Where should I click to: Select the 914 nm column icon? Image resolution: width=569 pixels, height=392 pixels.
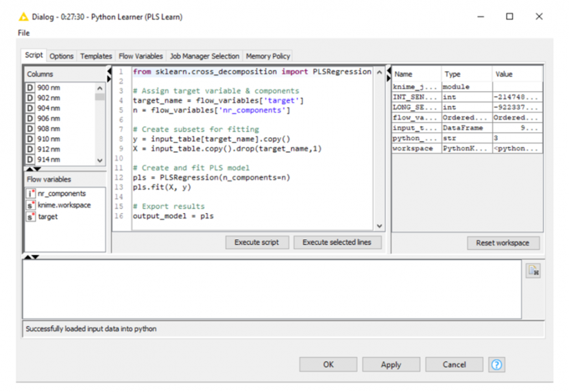pos(30,160)
